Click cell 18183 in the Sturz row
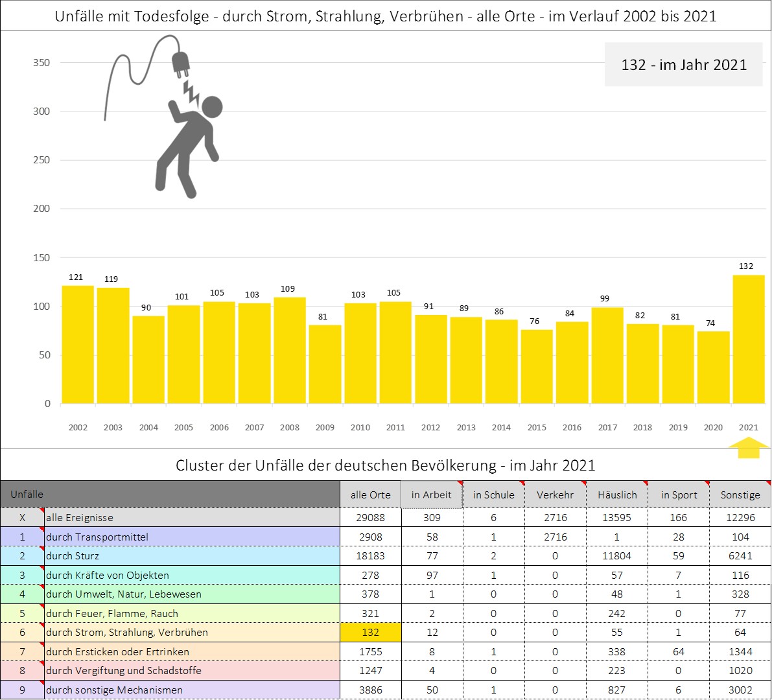 coord(371,556)
